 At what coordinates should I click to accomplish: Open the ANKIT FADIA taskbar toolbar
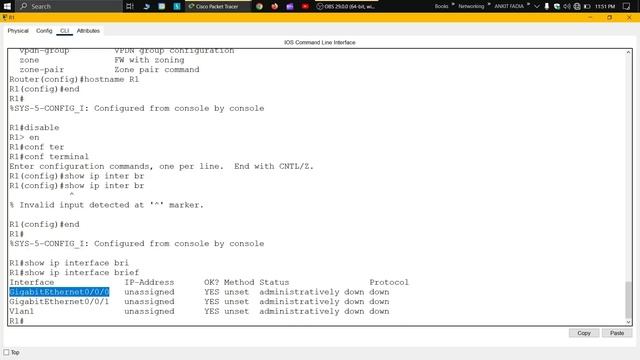coord(509,6)
